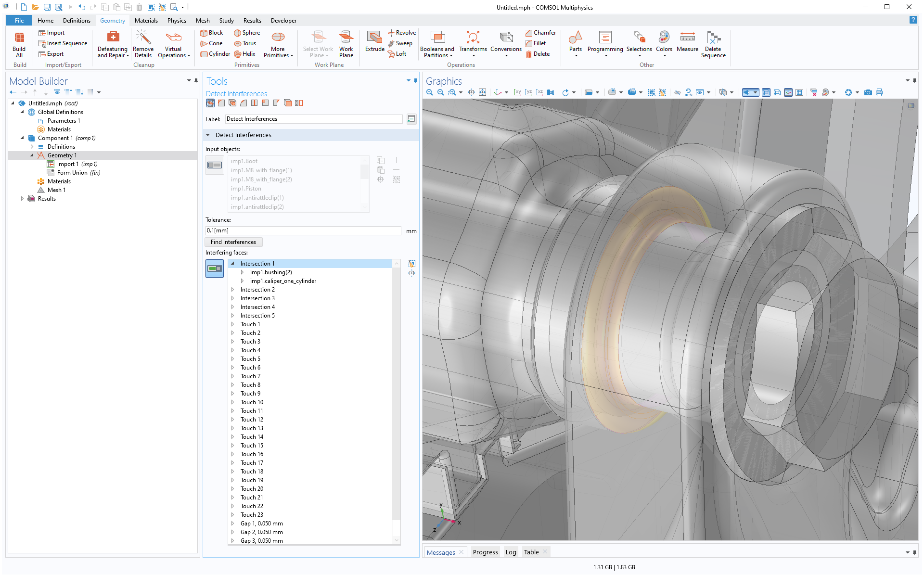924x575 pixels.
Task: Capture an image snapshot from the Graphics toolbar
Action: (869, 92)
